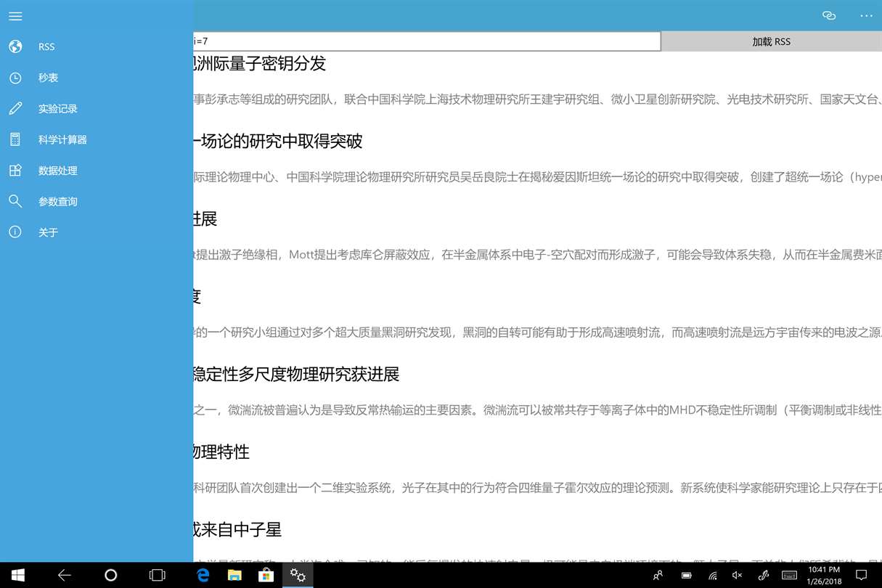
Task: Click summary about 四维量子霍尔效应
Action: [537, 488]
